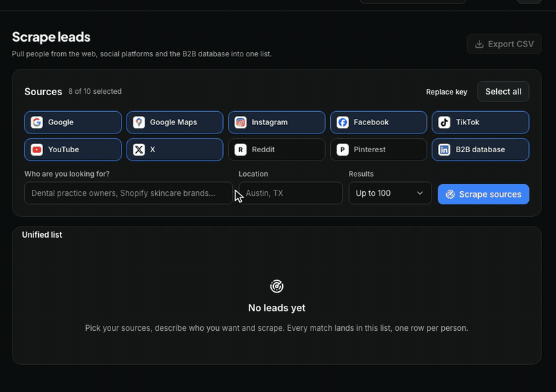Screen dimensions: 556x392
Task: Focus the Who are you looking for field
Action: click(x=129, y=193)
